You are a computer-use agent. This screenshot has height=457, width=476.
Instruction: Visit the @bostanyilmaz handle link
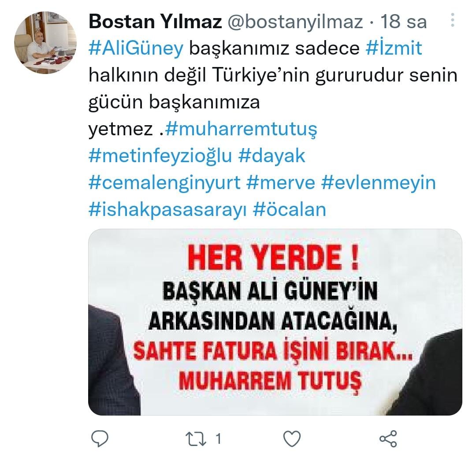click(295, 22)
